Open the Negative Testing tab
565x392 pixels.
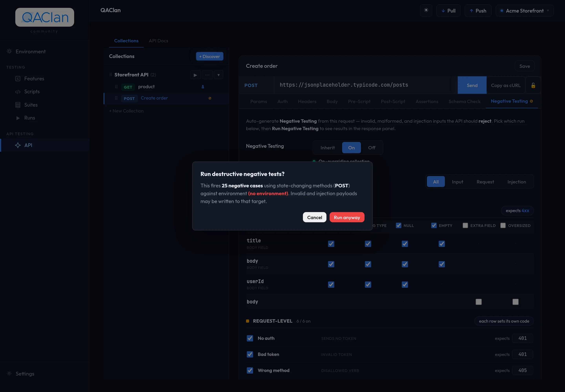511,101
